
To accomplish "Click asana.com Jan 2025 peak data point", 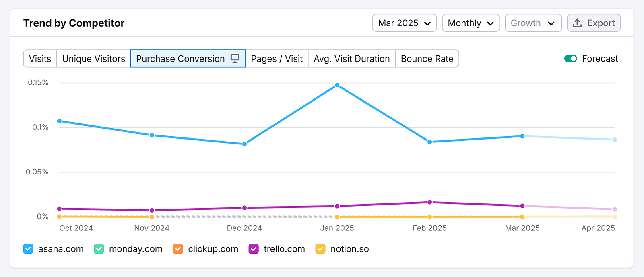I will 337,85.
